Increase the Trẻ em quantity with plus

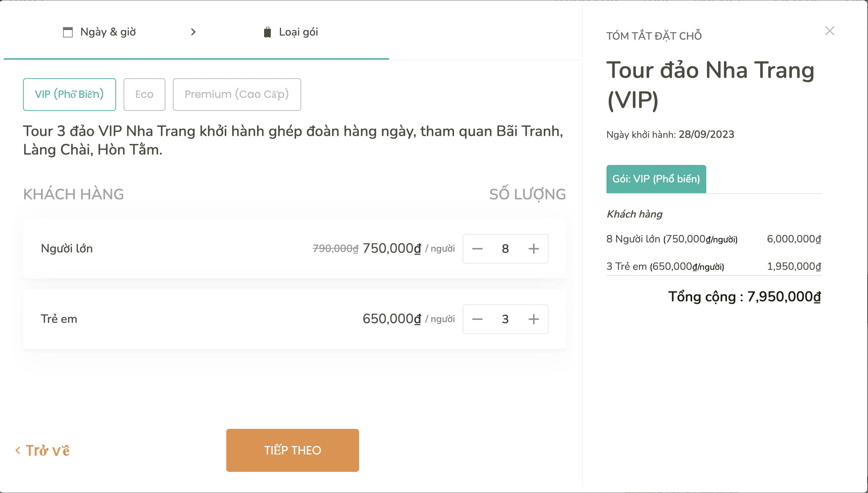pos(533,319)
